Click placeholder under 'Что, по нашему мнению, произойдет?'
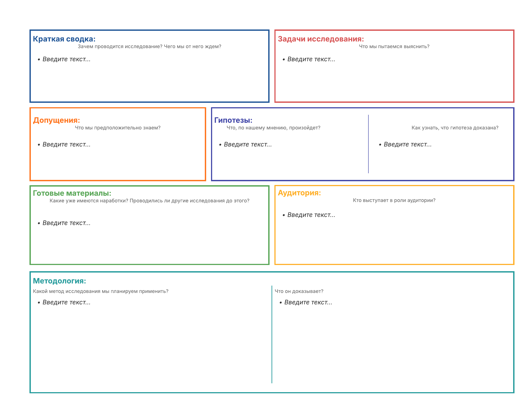 click(247, 144)
